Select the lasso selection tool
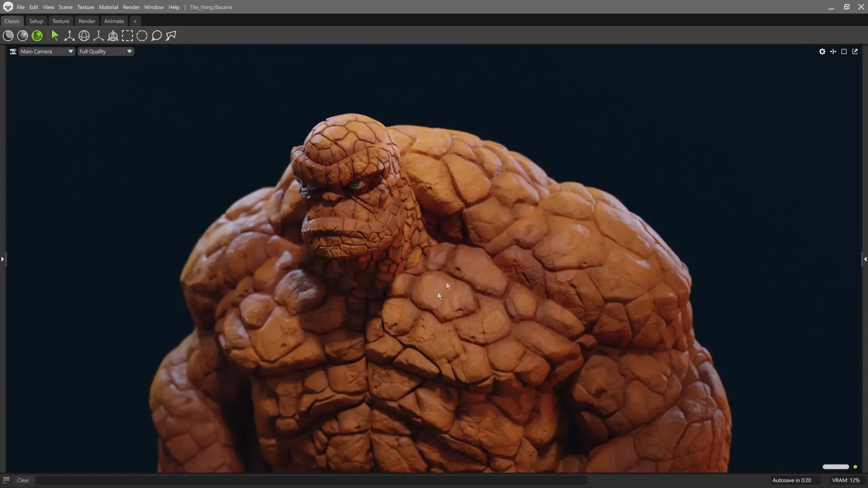 [156, 36]
